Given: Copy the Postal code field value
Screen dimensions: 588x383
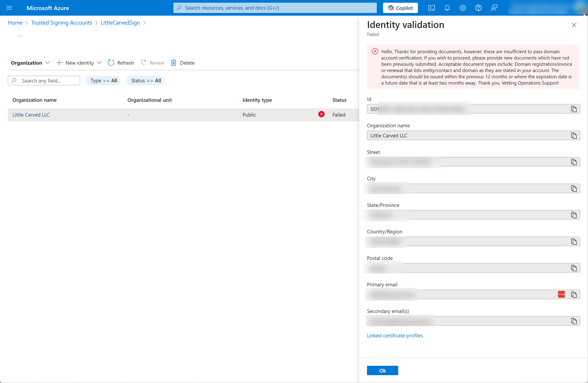Looking at the screenshot, I should pyautogui.click(x=574, y=268).
